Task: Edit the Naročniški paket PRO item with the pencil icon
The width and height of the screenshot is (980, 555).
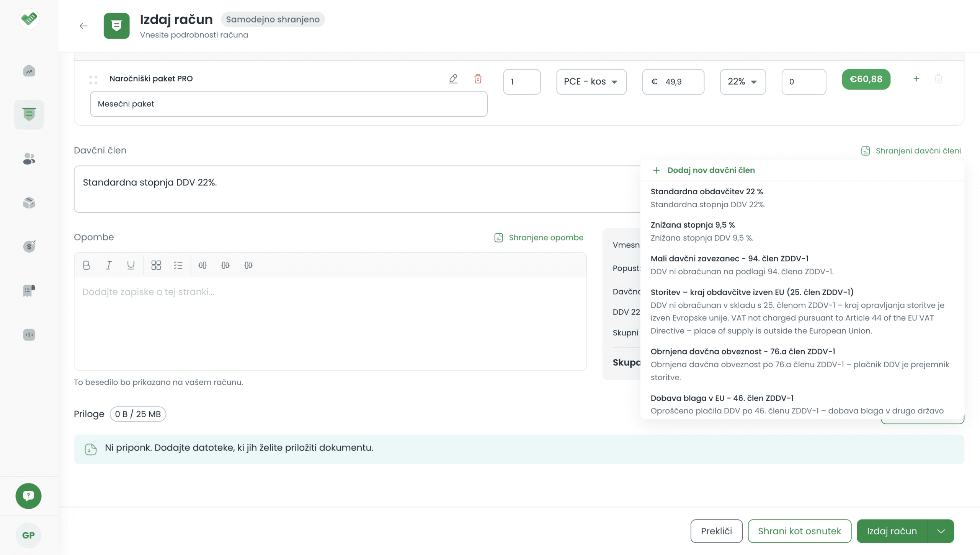Action: (x=453, y=79)
